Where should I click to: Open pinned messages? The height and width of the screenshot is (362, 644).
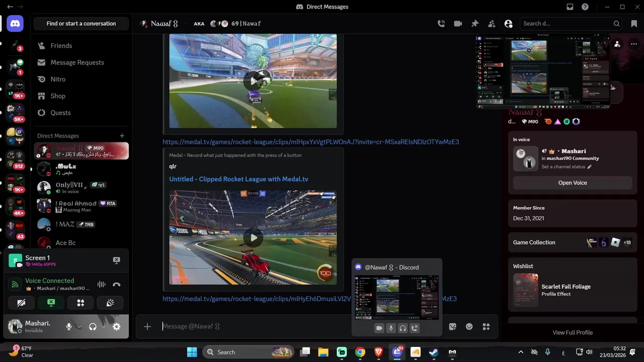tap(475, 24)
